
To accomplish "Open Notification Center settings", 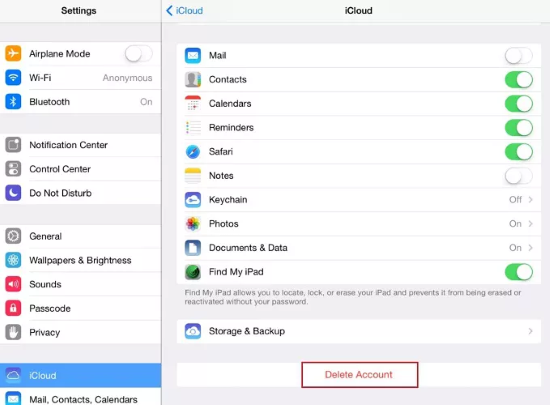I will click(x=81, y=145).
